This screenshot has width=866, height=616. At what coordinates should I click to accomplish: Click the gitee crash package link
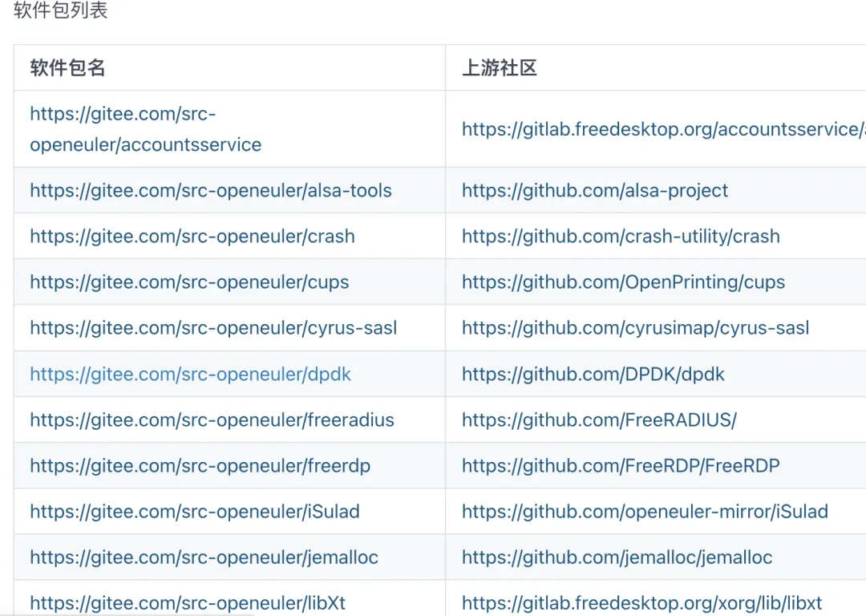[x=192, y=237]
